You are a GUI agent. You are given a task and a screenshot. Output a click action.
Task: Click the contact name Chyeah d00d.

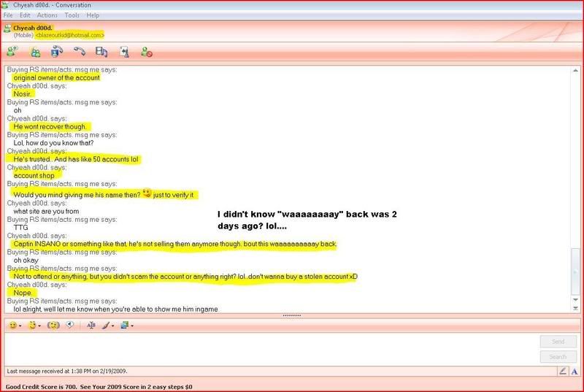(33, 28)
